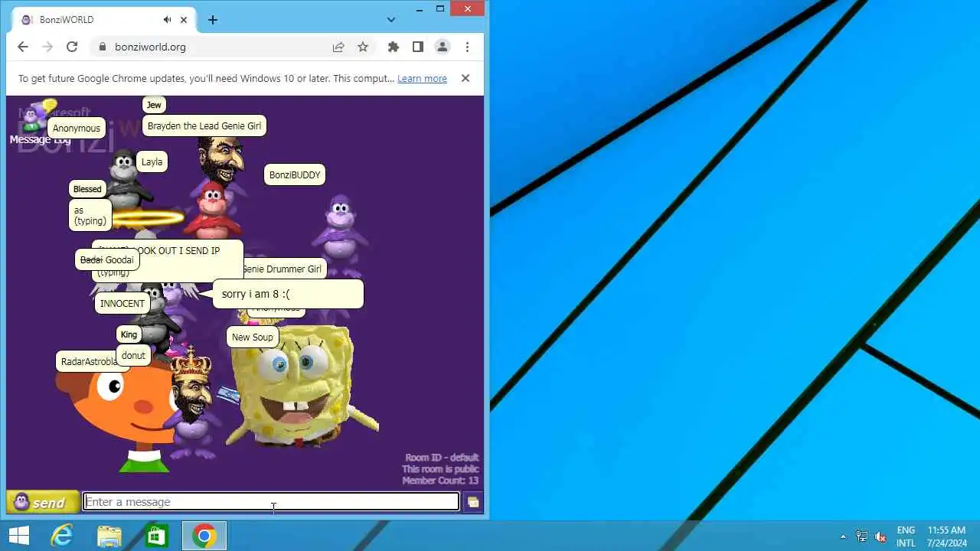Open the tab search dropdown arrow
The image size is (980, 551).
point(391,20)
